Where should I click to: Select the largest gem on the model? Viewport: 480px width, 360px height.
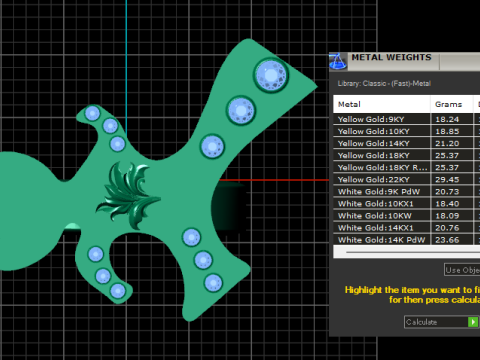pyautogui.click(x=271, y=75)
